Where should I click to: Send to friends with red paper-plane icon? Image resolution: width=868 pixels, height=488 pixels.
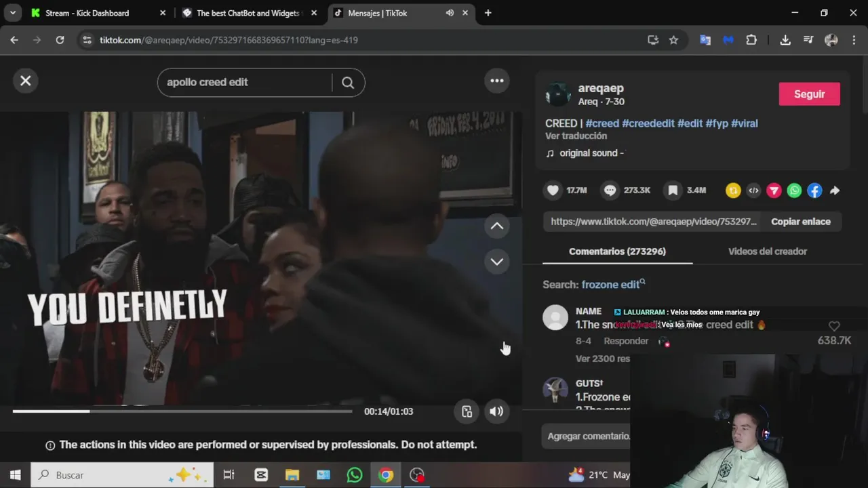coord(774,190)
